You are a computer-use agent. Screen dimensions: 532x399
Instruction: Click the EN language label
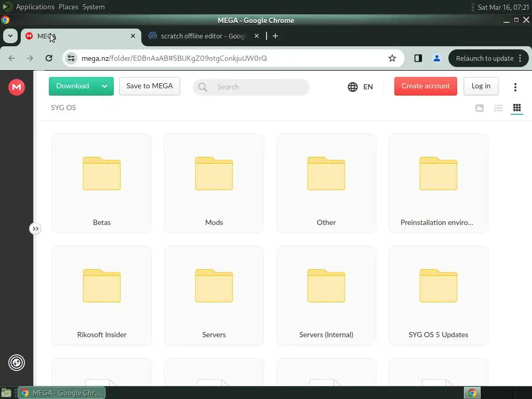368,87
